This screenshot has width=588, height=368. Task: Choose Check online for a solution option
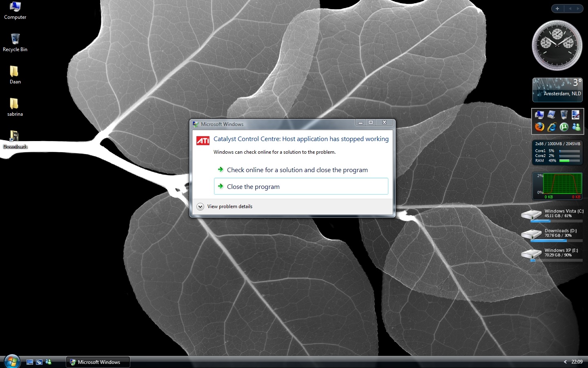point(301,170)
